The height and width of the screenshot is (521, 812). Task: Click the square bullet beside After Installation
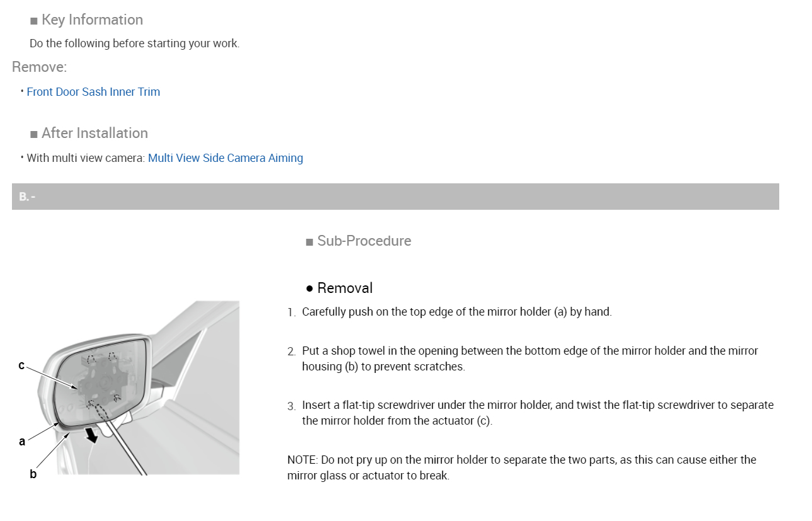click(34, 134)
